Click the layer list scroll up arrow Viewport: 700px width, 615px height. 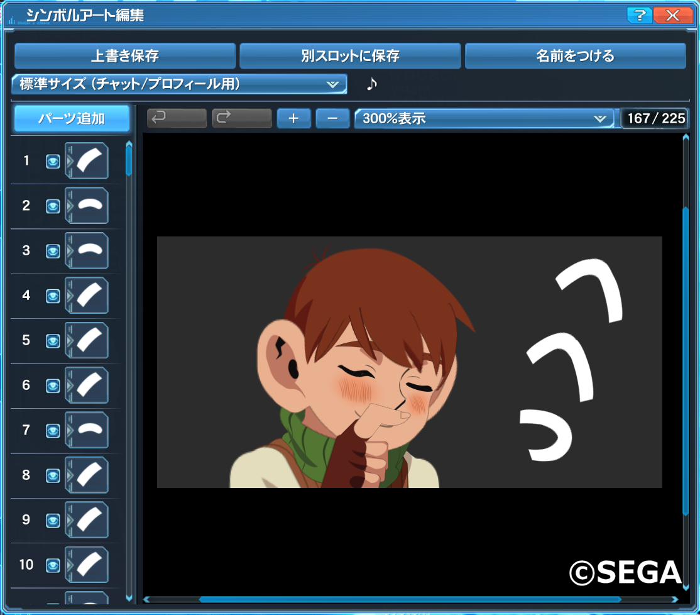coord(129,144)
